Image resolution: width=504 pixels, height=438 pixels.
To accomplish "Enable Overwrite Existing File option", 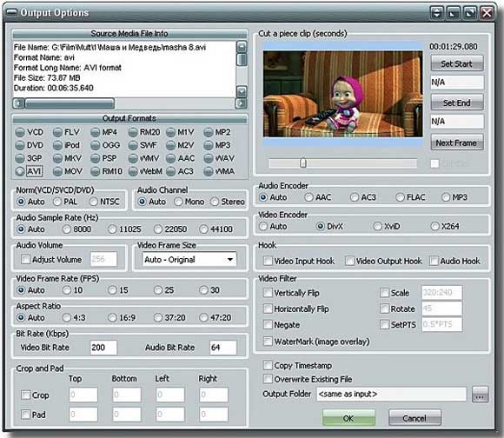I will click(x=268, y=379).
